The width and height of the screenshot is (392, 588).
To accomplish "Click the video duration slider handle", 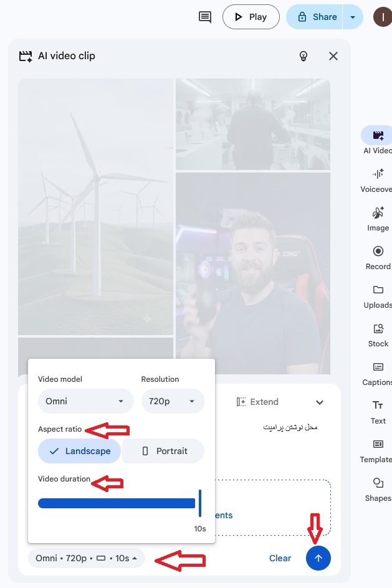I will point(200,503).
